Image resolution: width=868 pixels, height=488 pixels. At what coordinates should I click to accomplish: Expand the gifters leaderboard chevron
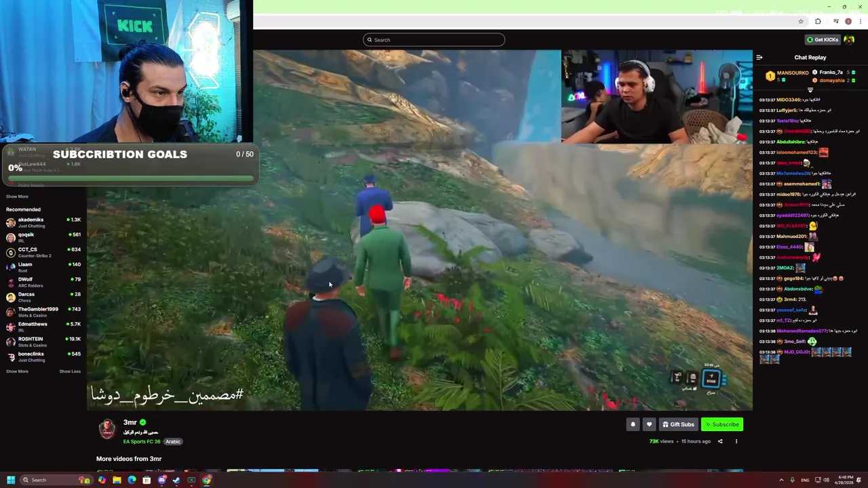pos(810,89)
